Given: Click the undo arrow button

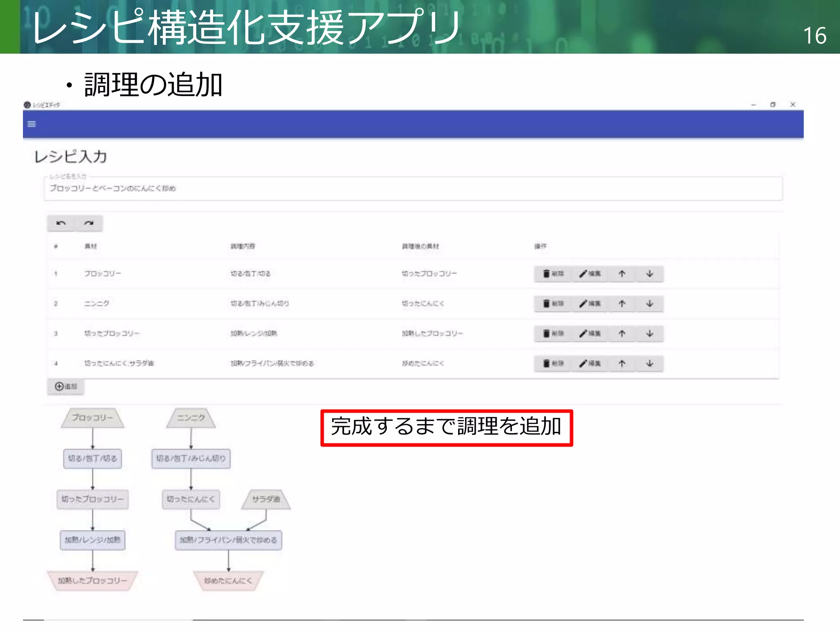Looking at the screenshot, I should click(x=61, y=223).
